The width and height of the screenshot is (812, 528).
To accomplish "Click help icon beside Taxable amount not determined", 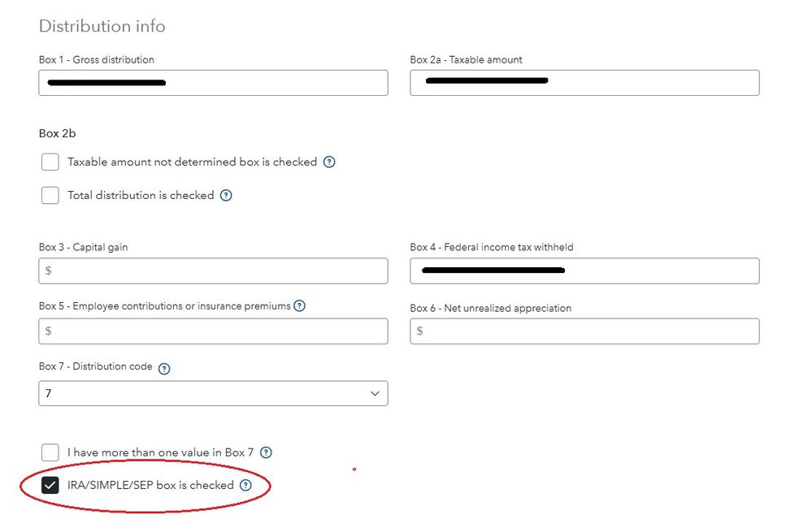I will point(329,162).
